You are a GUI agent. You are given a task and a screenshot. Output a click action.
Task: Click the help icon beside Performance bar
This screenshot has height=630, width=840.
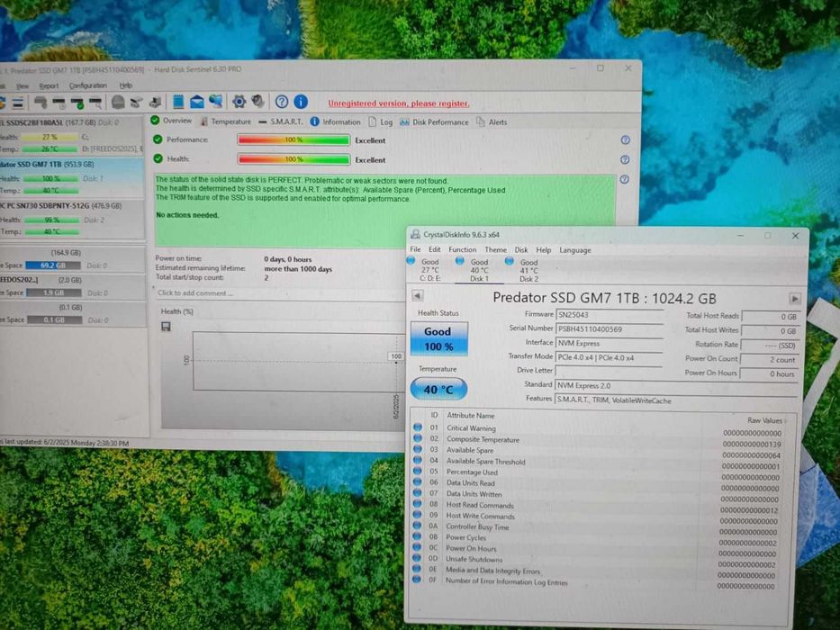[625, 139]
